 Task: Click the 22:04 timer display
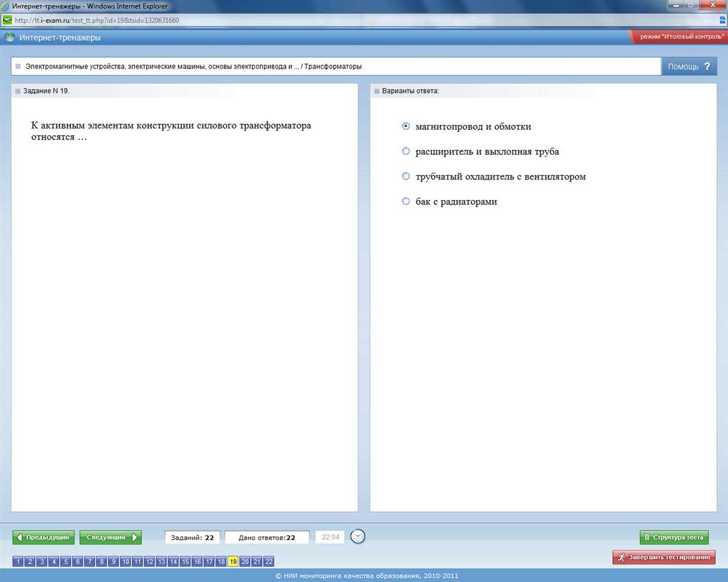pyautogui.click(x=330, y=537)
